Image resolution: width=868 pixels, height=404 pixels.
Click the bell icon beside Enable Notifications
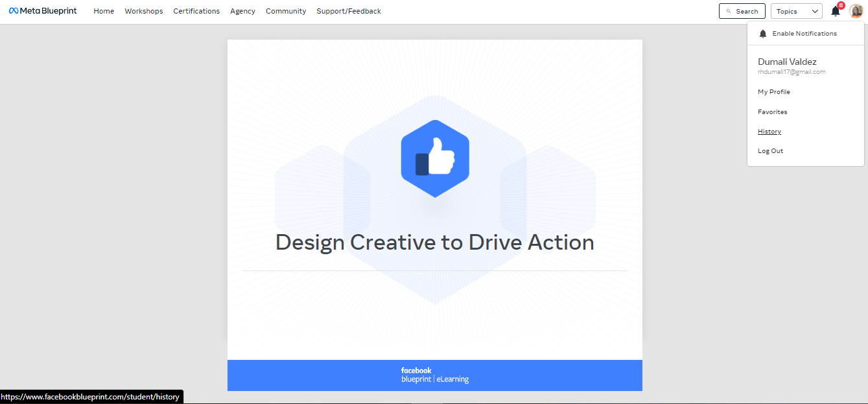[x=763, y=34]
